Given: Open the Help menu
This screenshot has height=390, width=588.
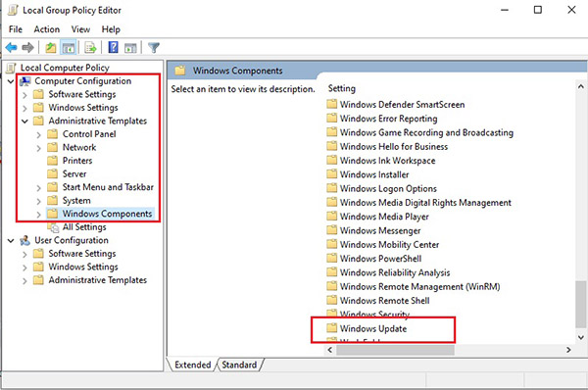Looking at the screenshot, I should coord(111,29).
